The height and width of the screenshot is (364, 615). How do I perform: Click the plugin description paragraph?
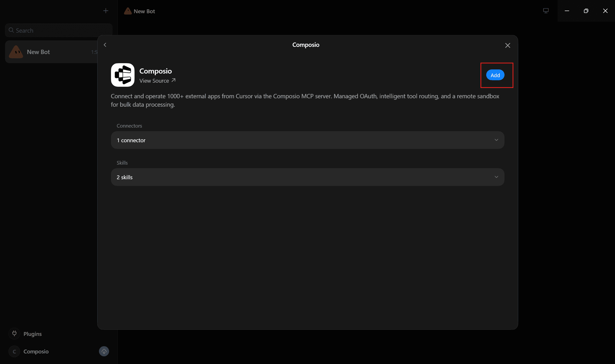click(x=305, y=100)
